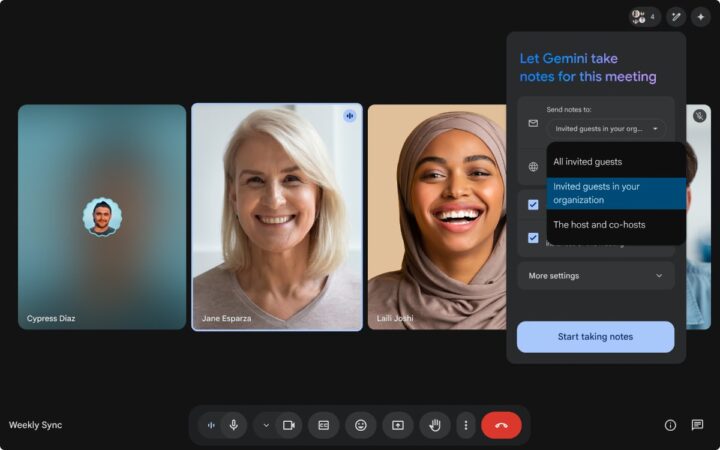Turn off the camera

[x=289, y=425]
